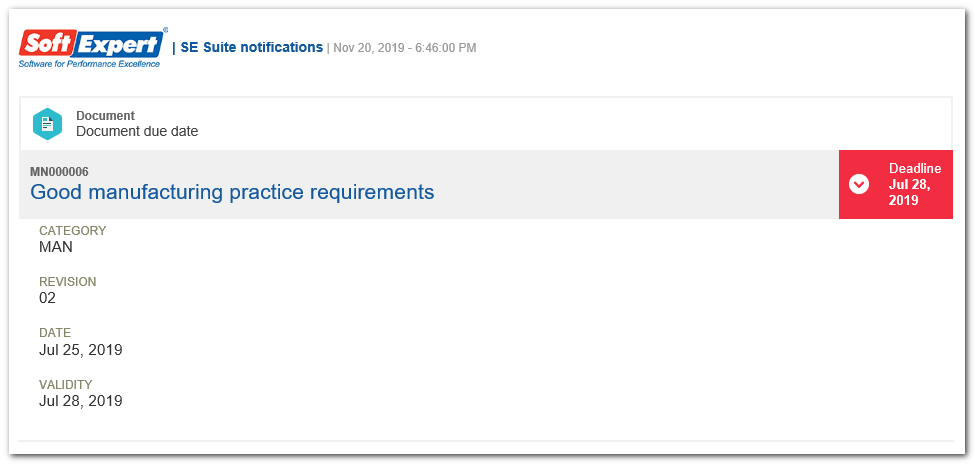Open Good manufacturing practice requirements link
The width and height of the screenshot is (975, 464).
pyautogui.click(x=232, y=192)
